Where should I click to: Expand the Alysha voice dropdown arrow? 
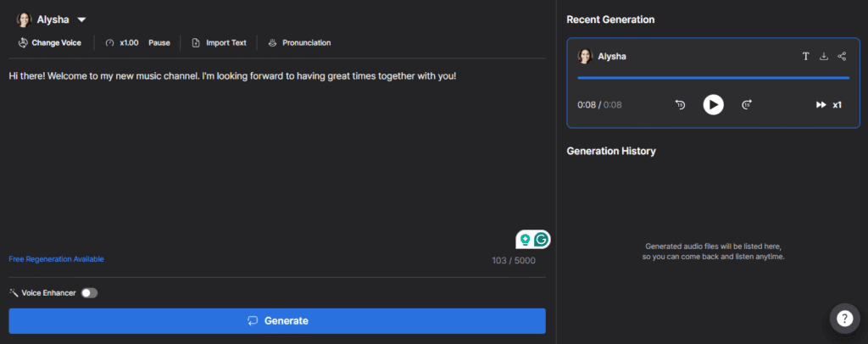coord(81,19)
